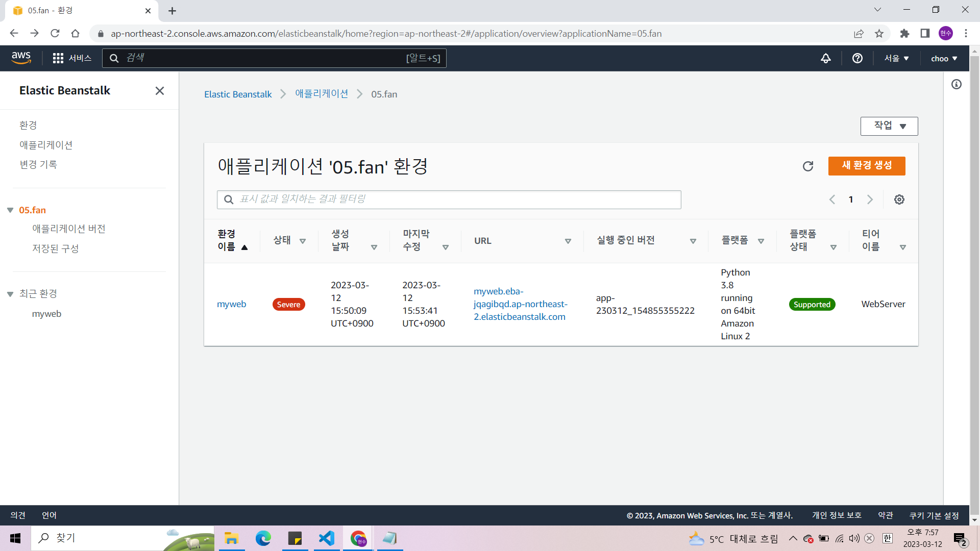This screenshot has width=980, height=551.
Task: Go to next page of environments
Action: pyautogui.click(x=870, y=199)
